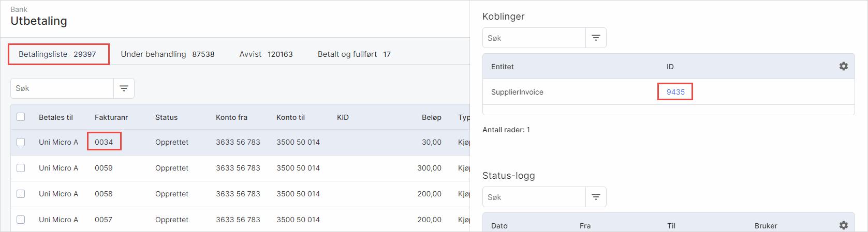Image resolution: width=868 pixels, height=232 pixels.
Task: Click the Betalingsliste search field
Action: pyautogui.click(x=62, y=88)
